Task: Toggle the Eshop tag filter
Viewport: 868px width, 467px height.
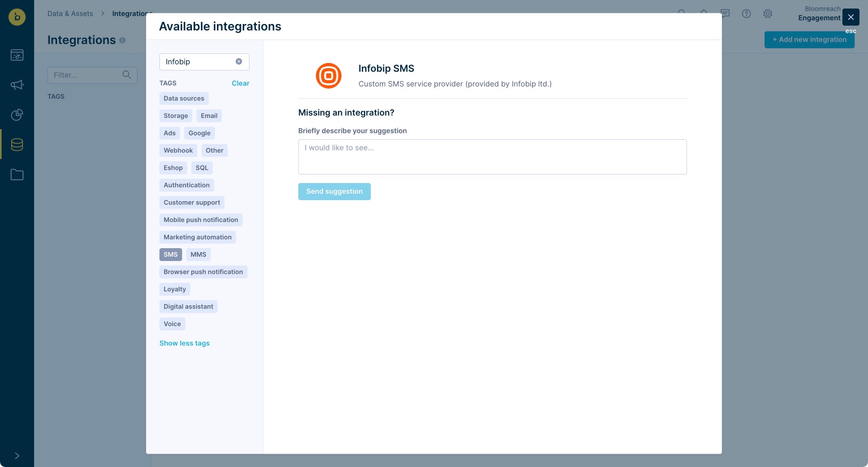Action: 173,168
